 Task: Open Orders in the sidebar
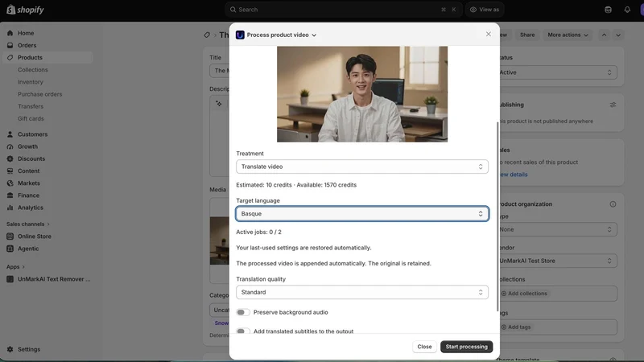27,45
